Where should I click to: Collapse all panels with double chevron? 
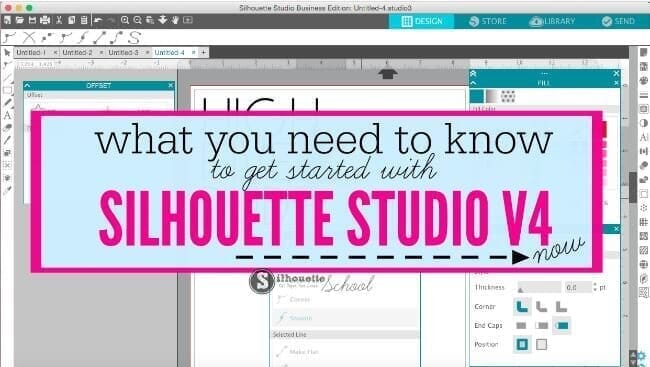pos(473,73)
